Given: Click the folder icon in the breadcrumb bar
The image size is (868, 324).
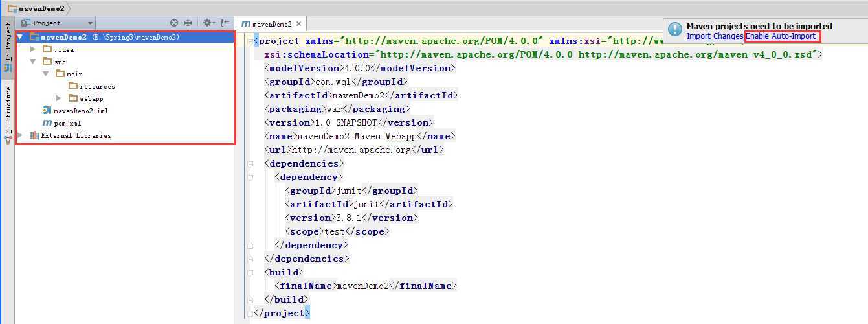Looking at the screenshot, I should [x=12, y=8].
